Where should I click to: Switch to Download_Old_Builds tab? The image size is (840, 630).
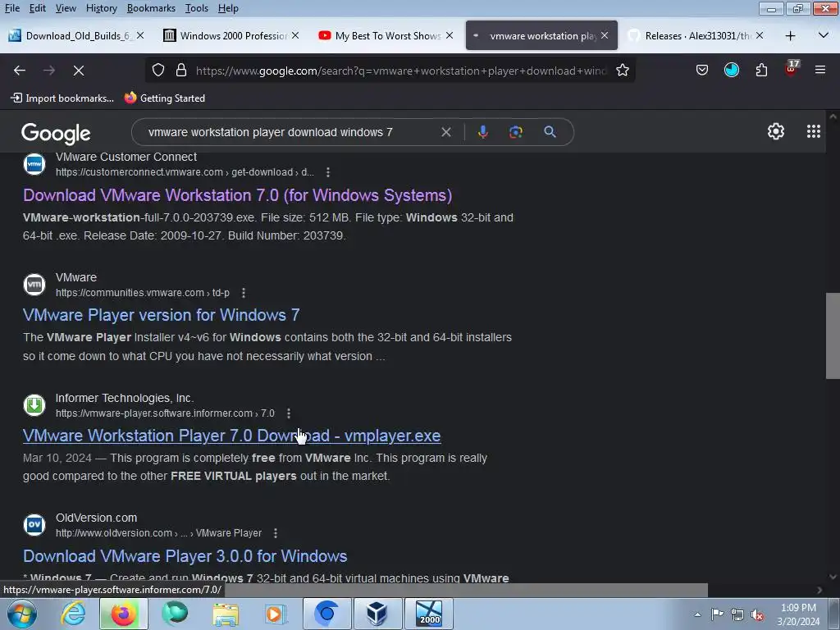point(75,35)
